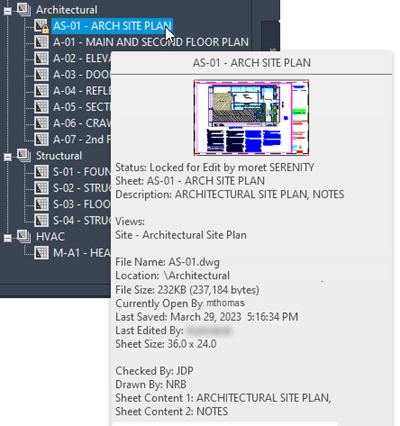
Task: Click the S-01 sheet icon
Action: (42, 172)
